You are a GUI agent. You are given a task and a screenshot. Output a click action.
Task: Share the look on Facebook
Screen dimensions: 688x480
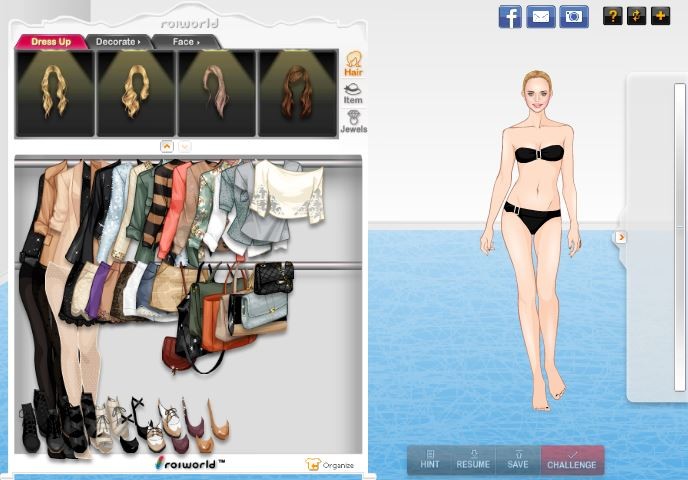510,16
